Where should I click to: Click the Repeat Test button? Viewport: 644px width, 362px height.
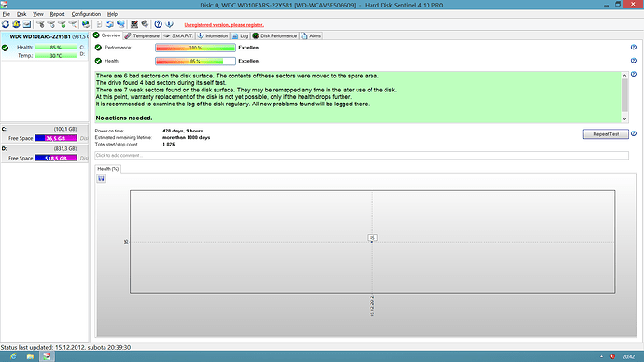click(x=606, y=134)
